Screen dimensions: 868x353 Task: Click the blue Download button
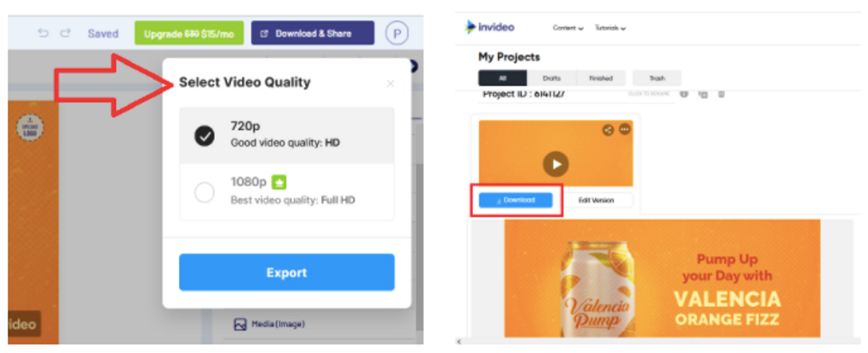(516, 200)
